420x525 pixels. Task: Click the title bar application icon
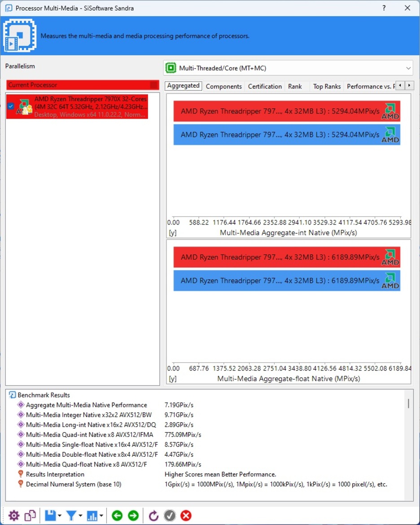tap(9, 8)
